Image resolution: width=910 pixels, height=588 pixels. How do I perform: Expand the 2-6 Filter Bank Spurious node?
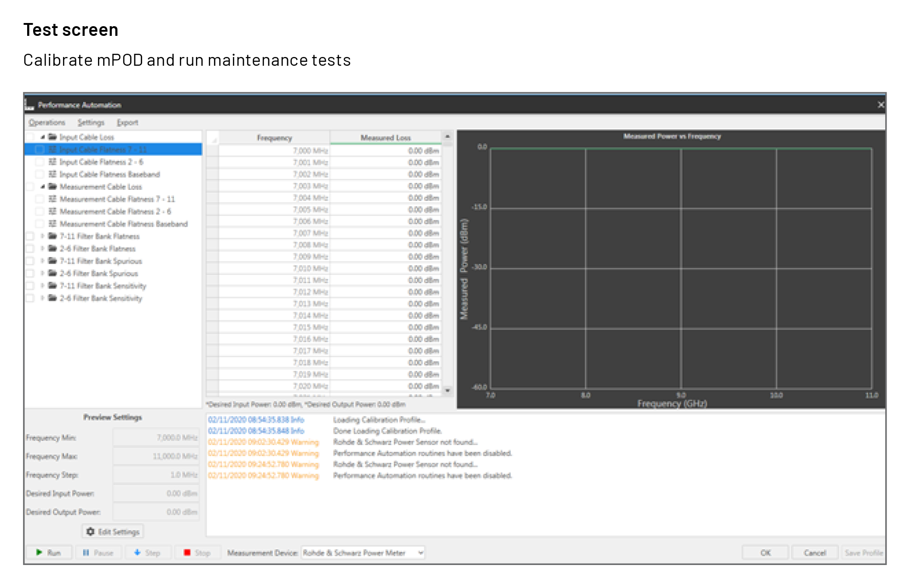(x=42, y=274)
